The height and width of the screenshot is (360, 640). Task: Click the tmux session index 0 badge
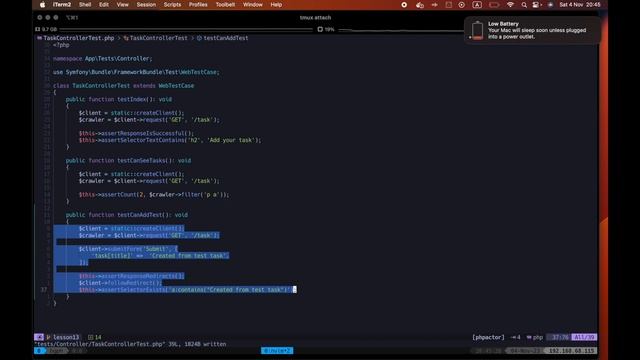(x=39, y=351)
